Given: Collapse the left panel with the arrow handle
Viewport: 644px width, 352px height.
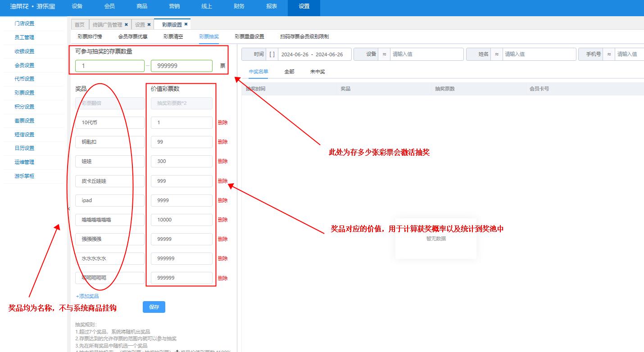Looking at the screenshot, I should [69, 208].
